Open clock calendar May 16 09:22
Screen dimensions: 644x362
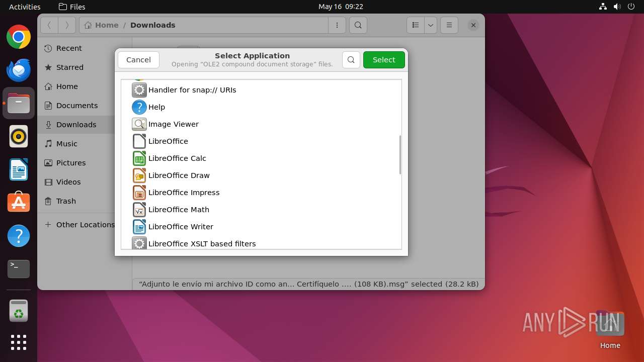coord(341,7)
